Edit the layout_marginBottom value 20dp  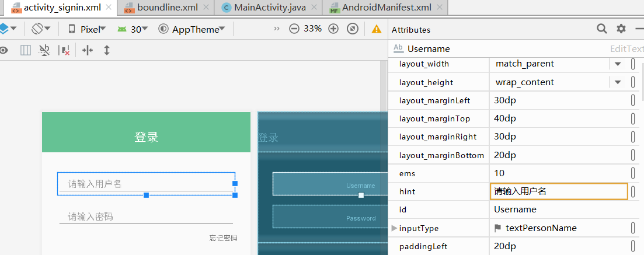pyautogui.click(x=559, y=155)
